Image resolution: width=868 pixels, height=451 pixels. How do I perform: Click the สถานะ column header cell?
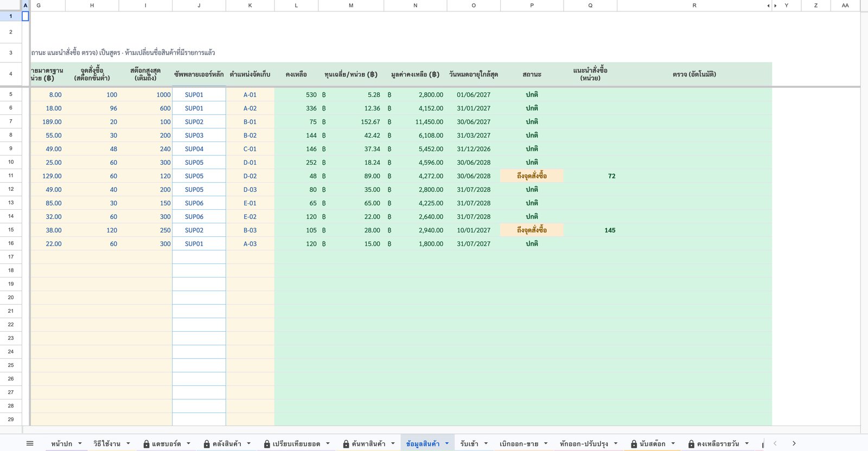[532, 74]
